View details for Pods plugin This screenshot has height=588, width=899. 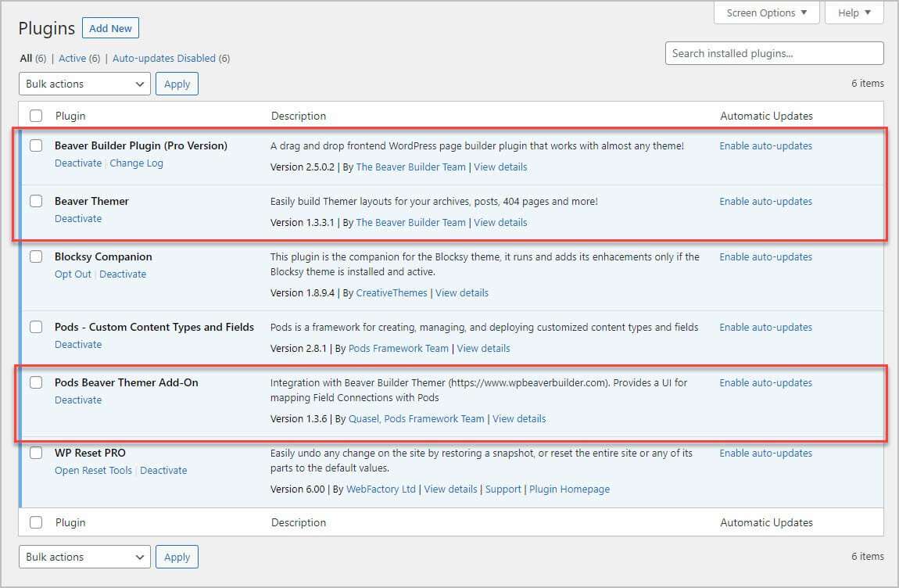pos(483,347)
